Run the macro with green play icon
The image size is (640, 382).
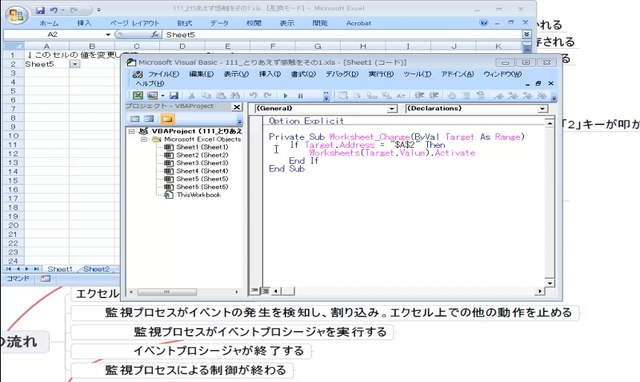pyautogui.click(x=285, y=96)
